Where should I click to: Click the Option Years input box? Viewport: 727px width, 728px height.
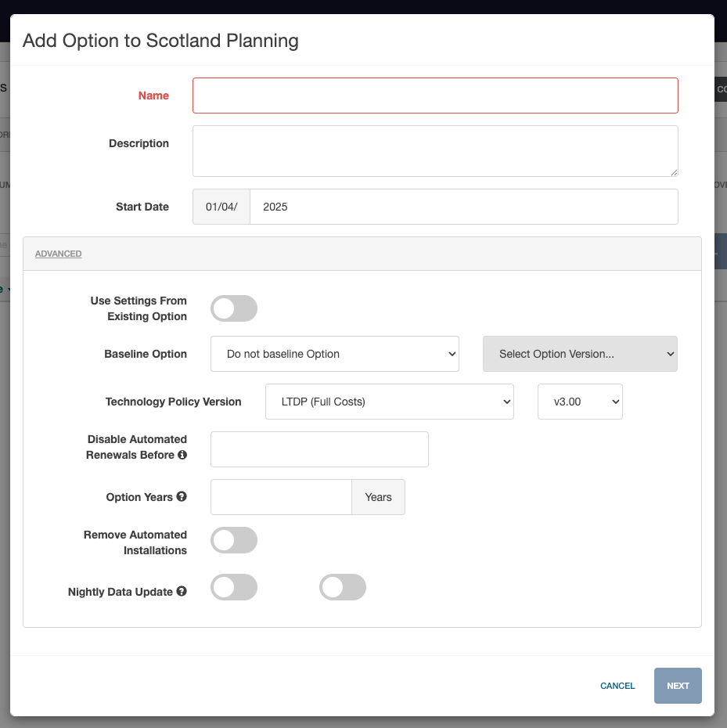click(281, 496)
